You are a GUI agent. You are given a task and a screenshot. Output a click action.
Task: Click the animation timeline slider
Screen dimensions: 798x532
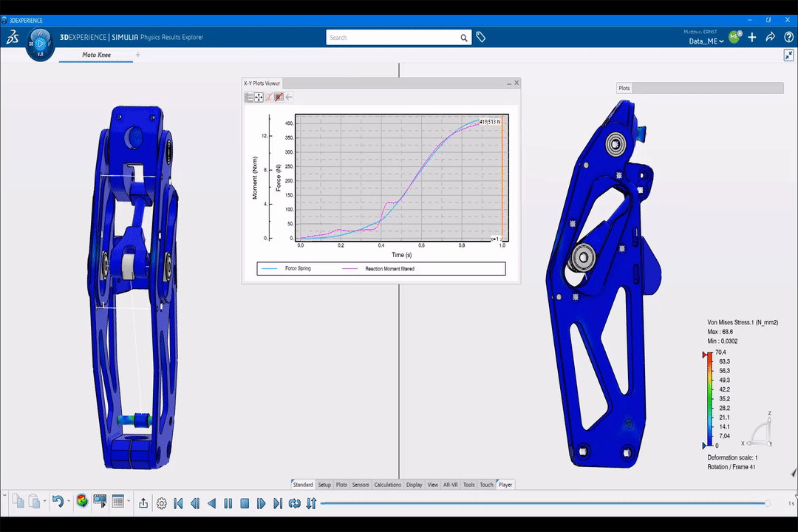pos(543,503)
